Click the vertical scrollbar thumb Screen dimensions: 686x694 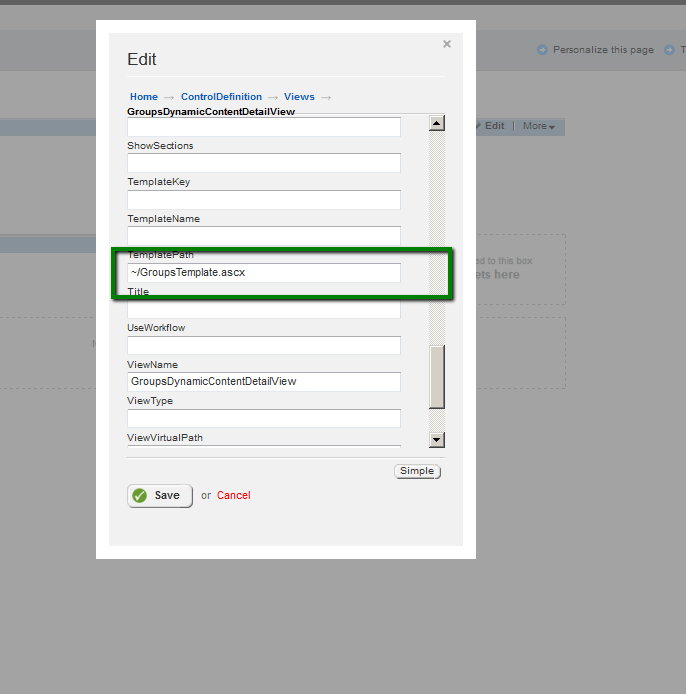pos(437,377)
